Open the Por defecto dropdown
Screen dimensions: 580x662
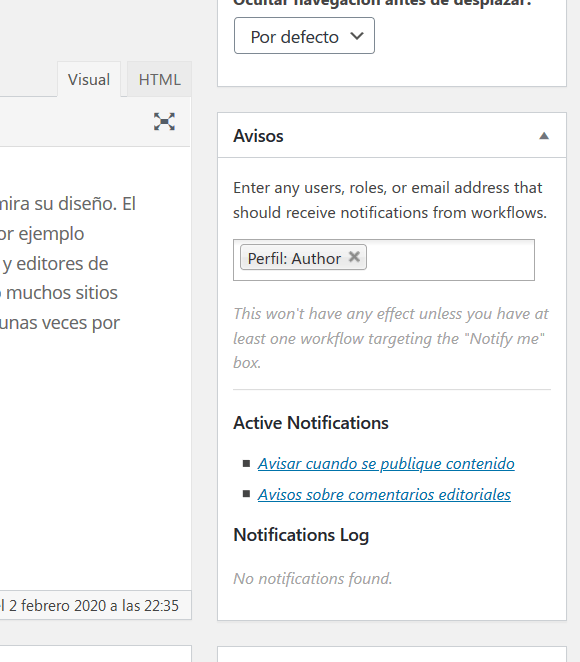click(x=304, y=36)
